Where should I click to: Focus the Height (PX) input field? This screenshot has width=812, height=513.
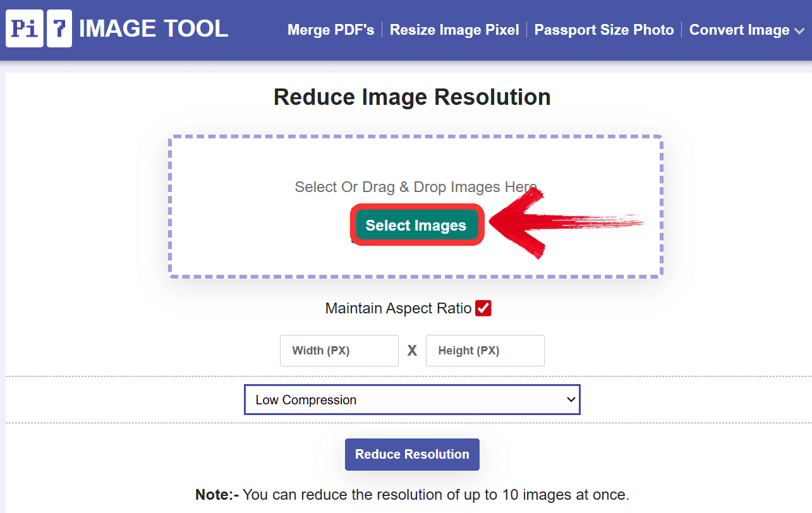[x=485, y=351]
